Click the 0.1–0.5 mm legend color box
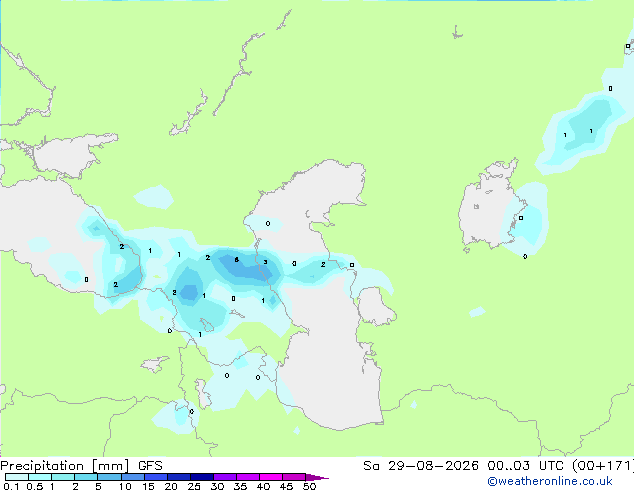The image size is (634, 490). (x=17, y=477)
